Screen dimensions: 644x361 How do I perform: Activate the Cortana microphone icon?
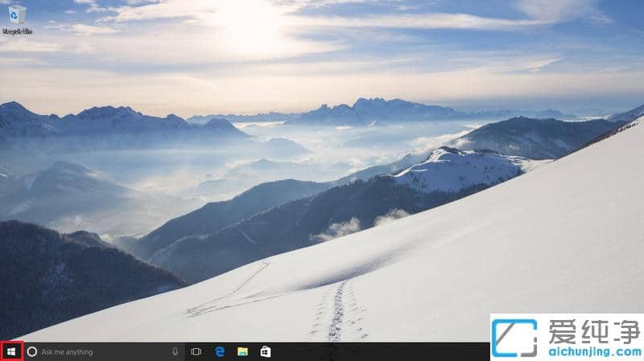pyautogui.click(x=175, y=351)
